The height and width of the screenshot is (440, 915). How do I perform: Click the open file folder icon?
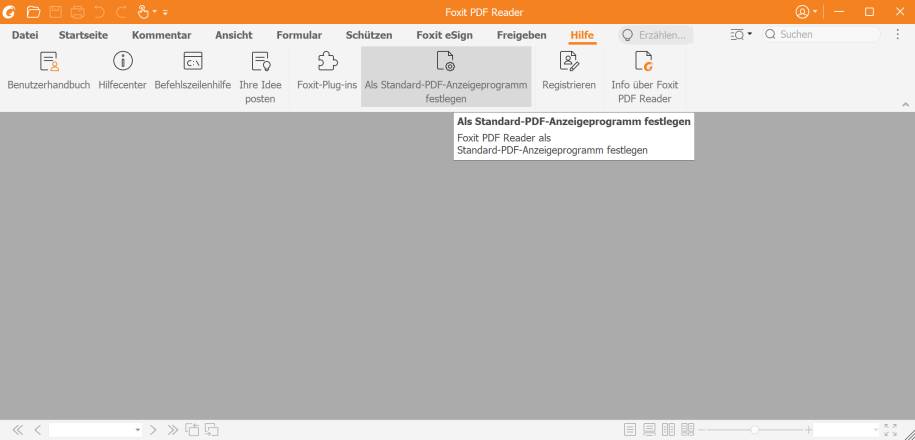point(34,12)
